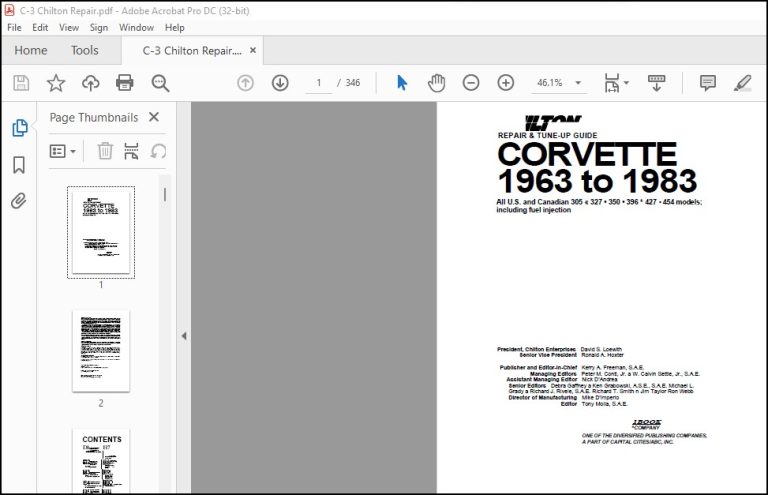Open the Help menu
Screen dimensions: 768x495
coord(174,27)
